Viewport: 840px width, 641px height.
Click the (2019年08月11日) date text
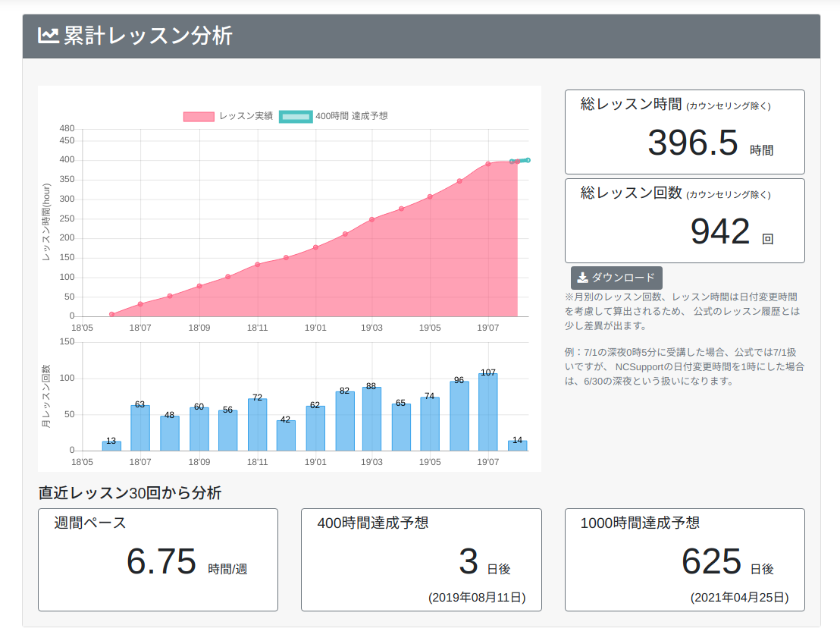click(477, 598)
